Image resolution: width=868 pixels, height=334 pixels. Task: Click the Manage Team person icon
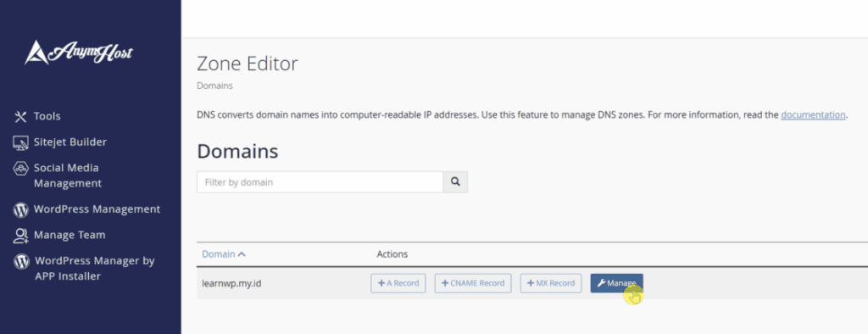coord(20,236)
